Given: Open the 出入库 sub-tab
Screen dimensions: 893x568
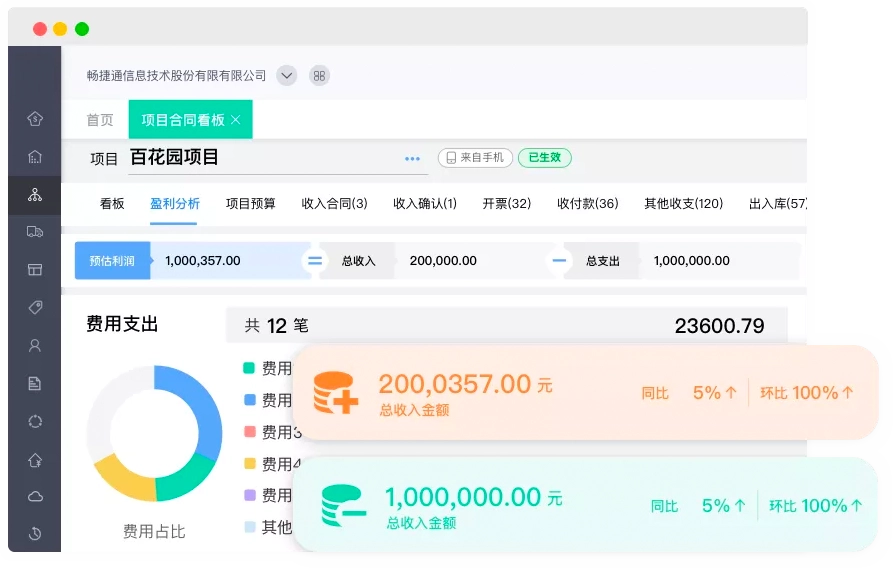Looking at the screenshot, I should point(778,203).
